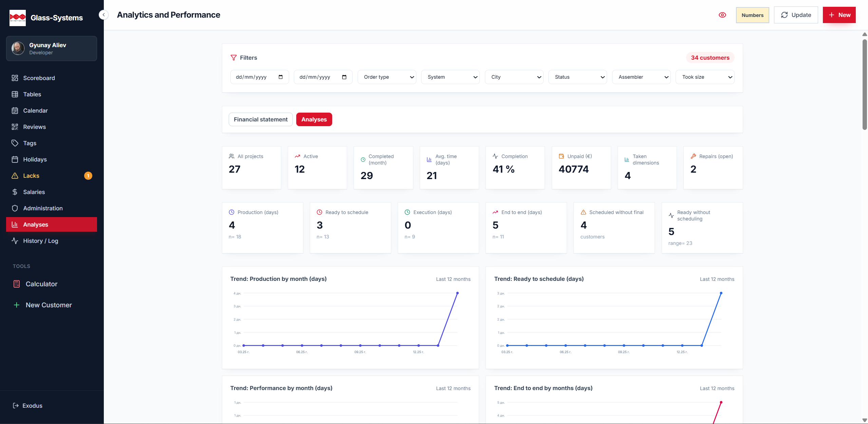868x424 pixels.
Task: Click the first dd/mm/yyyy date field
Action: pos(259,77)
